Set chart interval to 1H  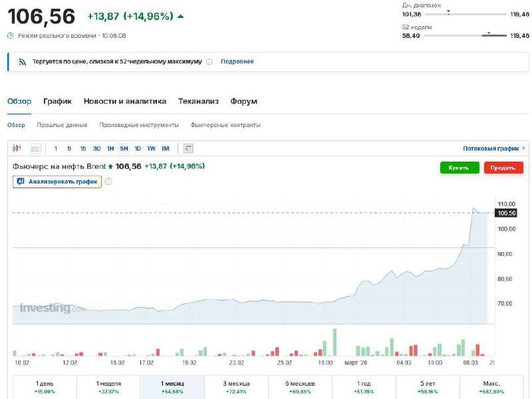(x=110, y=148)
